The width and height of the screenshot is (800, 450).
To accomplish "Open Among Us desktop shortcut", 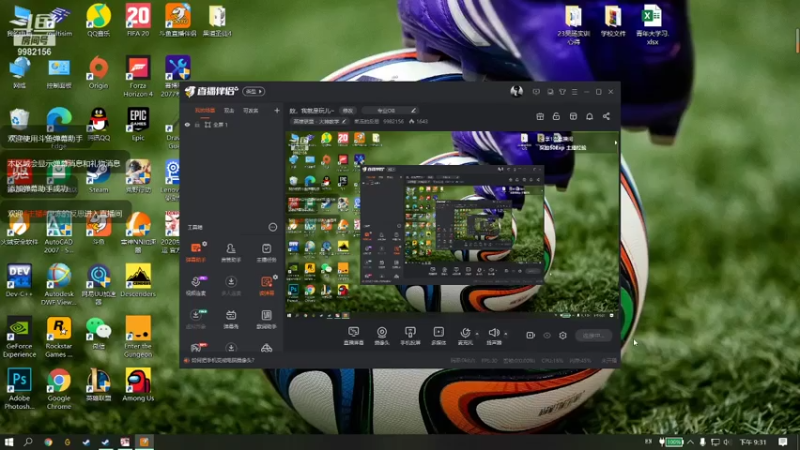I will (x=138, y=385).
